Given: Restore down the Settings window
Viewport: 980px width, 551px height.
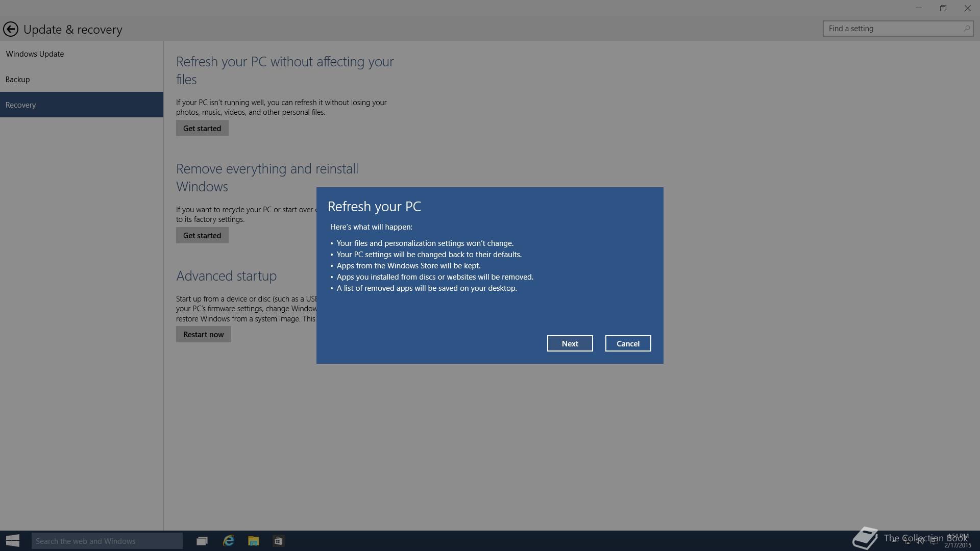Looking at the screenshot, I should (x=943, y=8).
